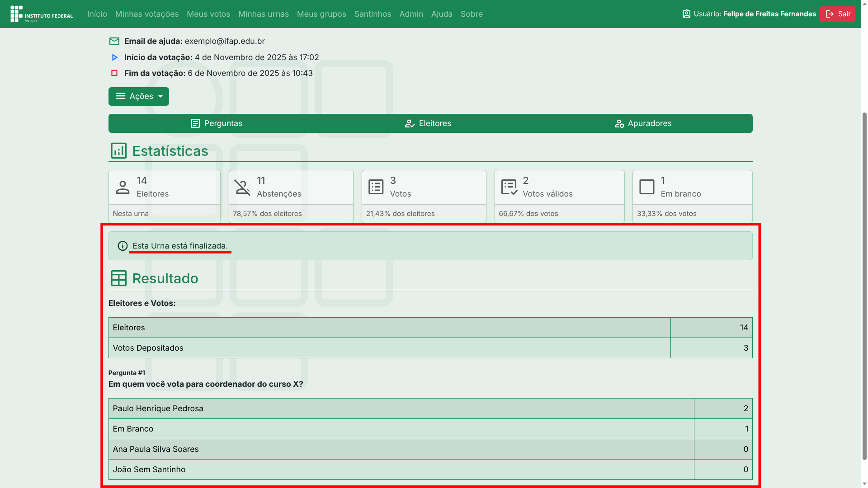This screenshot has width=868, height=488.
Task: Go to Minhas votações menu
Action: (x=147, y=14)
